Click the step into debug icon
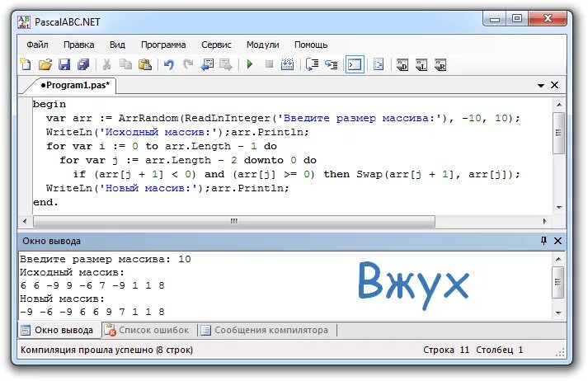Viewport: 588px width, 381px height. pyautogui.click(x=332, y=65)
